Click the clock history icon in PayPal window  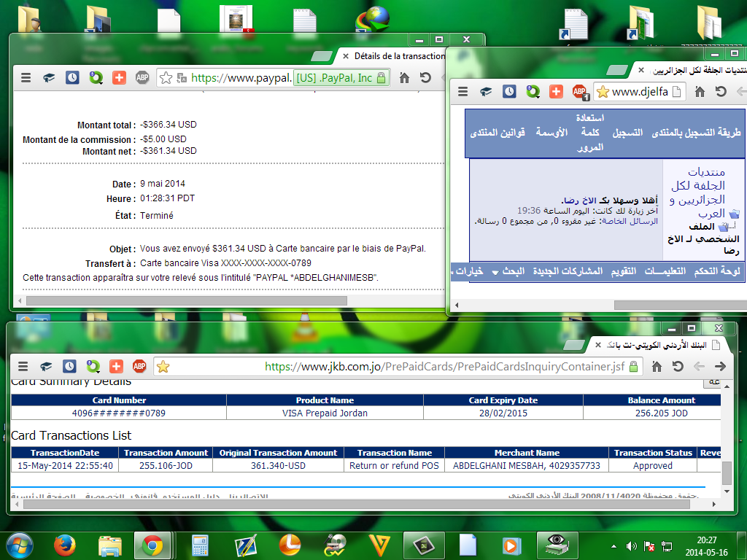click(72, 77)
